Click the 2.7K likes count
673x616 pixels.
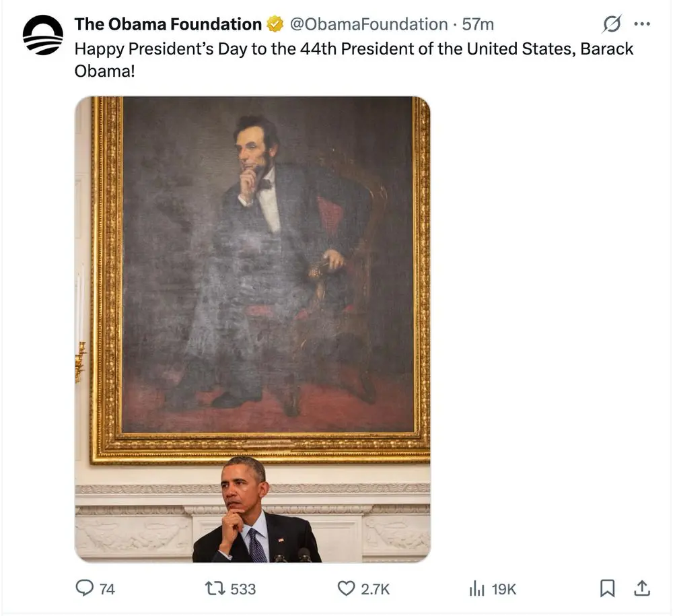point(375,589)
